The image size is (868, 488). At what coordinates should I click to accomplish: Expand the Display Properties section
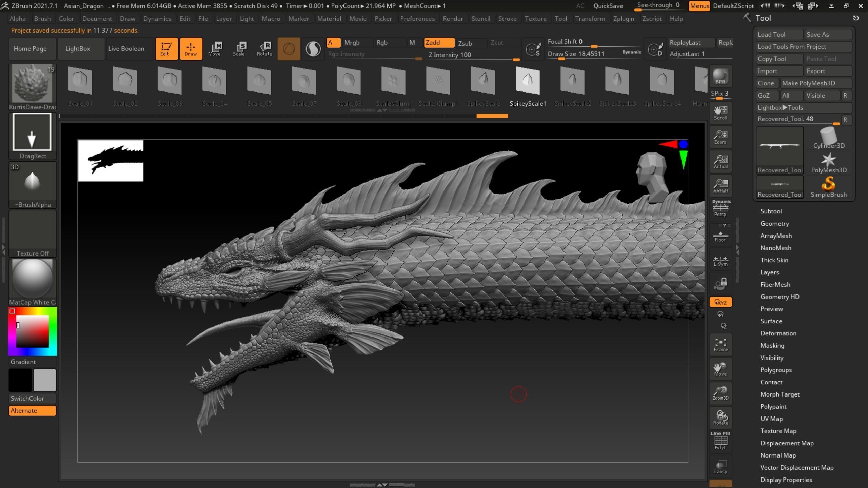coord(786,480)
